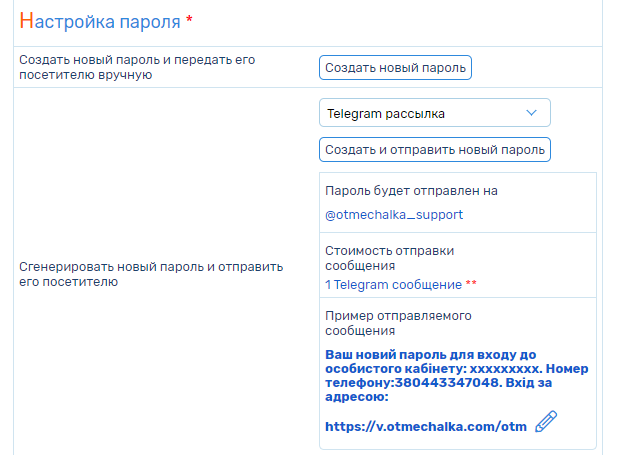Screen dimensions: 622x455
Task: Click Создать и отправить новый пароль button
Action: (435, 150)
